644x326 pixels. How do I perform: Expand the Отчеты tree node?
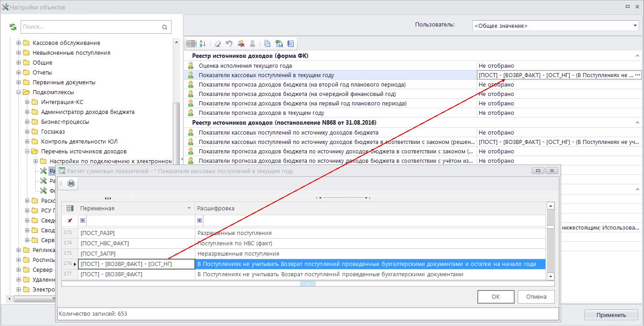pyautogui.click(x=19, y=73)
